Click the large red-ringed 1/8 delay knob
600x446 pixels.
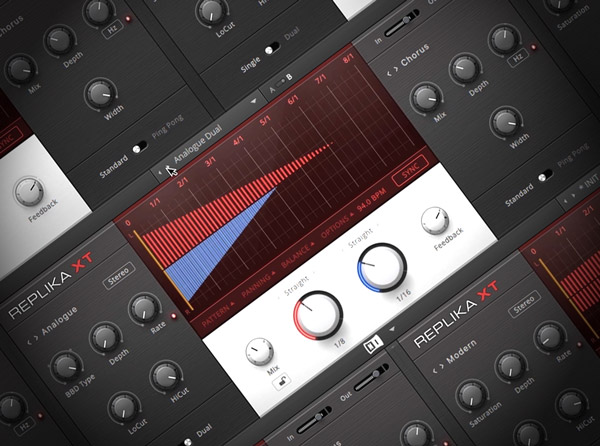coord(318,315)
